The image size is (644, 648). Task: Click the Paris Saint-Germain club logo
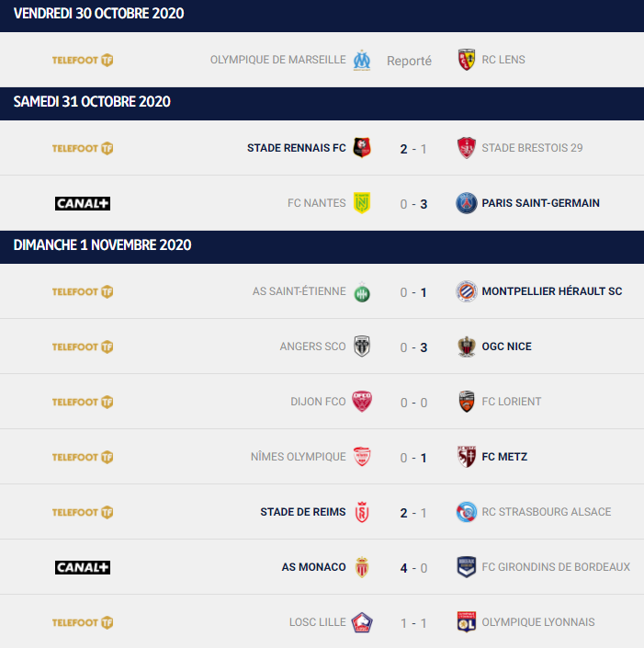467,203
